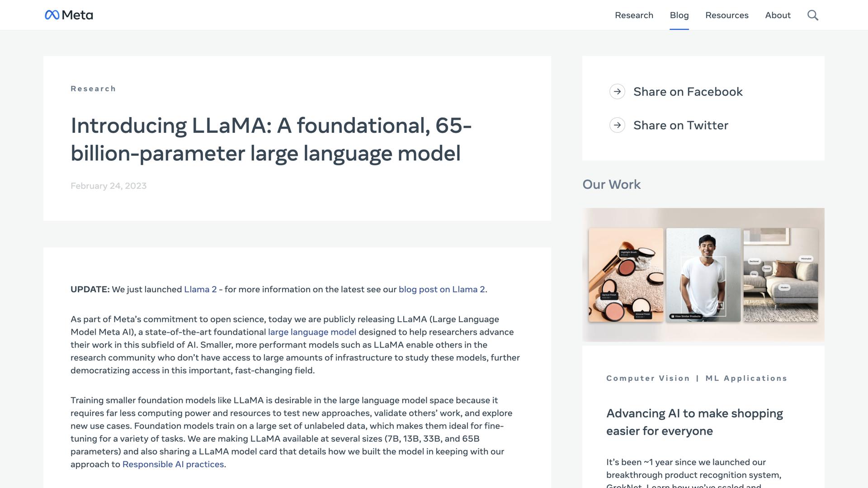
Task: Select the Blog navigation tab
Action: coord(679,15)
